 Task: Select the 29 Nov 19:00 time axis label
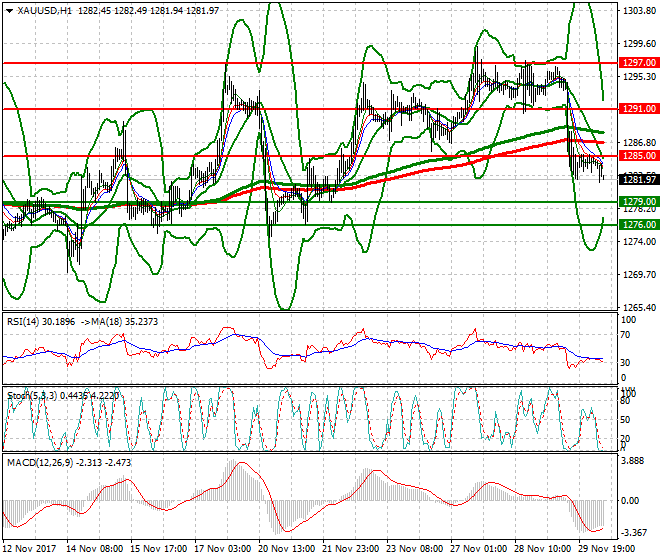[x=604, y=549]
